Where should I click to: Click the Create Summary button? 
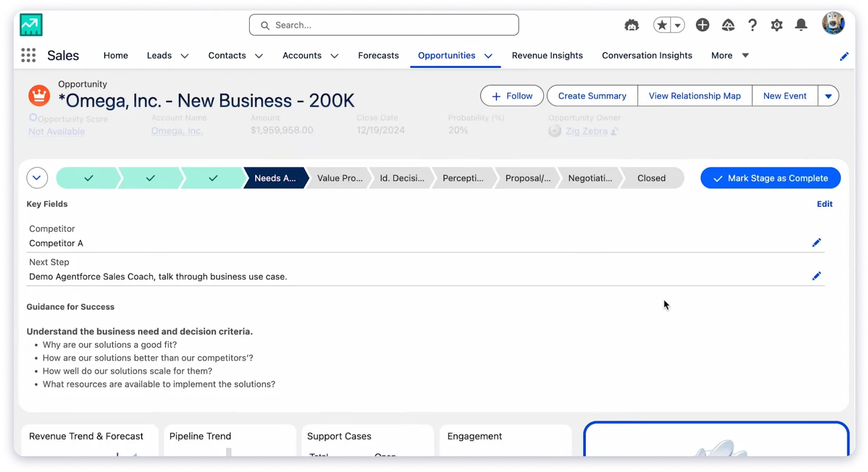point(592,96)
